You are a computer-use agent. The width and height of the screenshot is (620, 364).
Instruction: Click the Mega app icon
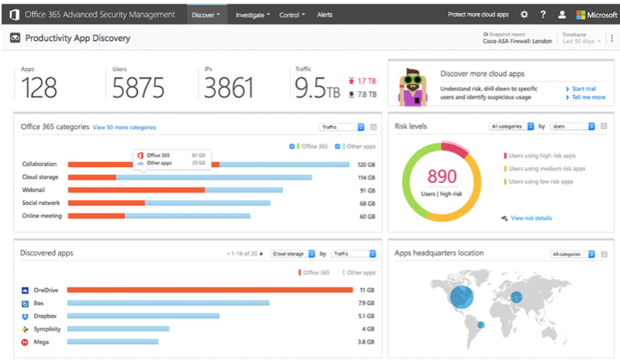[25, 341]
